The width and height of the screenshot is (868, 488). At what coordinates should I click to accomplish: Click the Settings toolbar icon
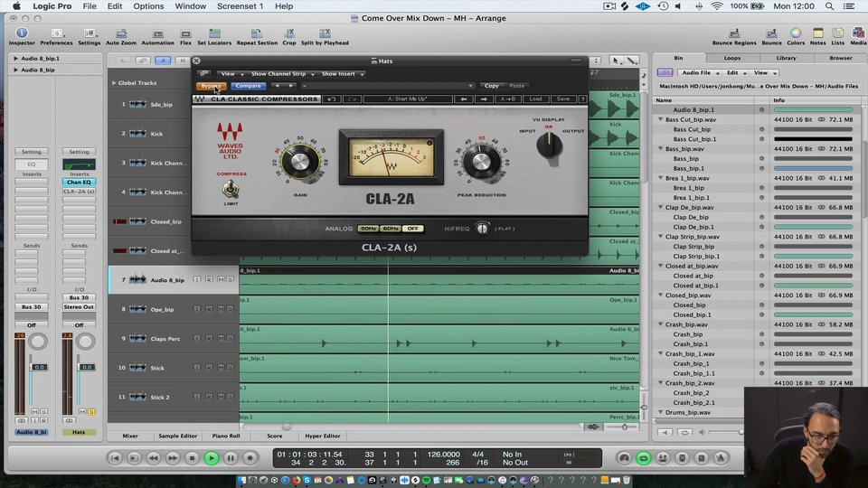(90, 36)
